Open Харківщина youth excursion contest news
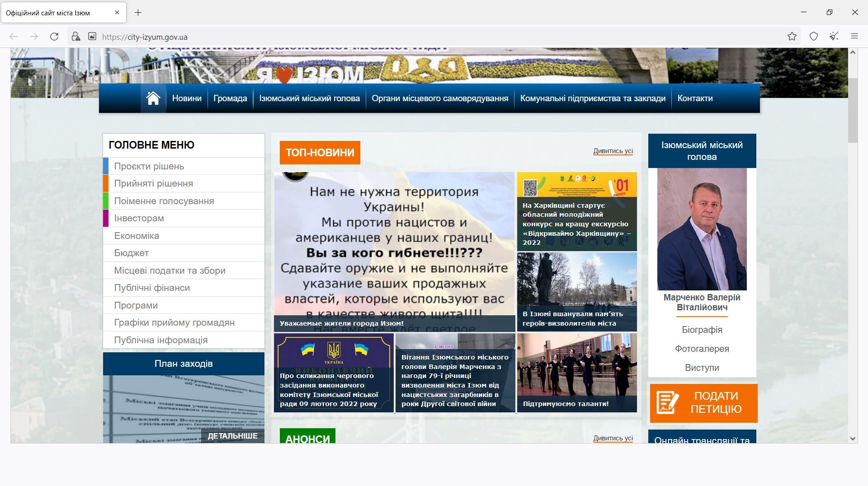868x486 pixels. point(577,211)
